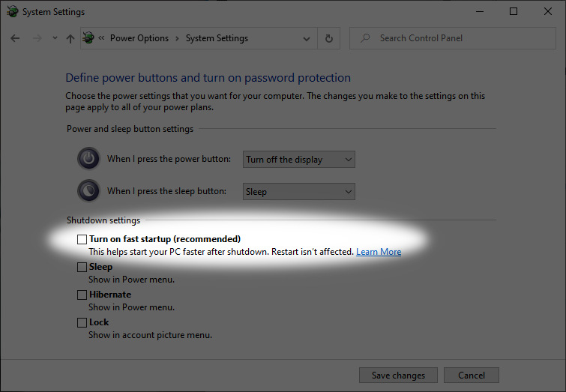Click the Refresh address bar icon
The height and width of the screenshot is (392, 566).
click(328, 38)
